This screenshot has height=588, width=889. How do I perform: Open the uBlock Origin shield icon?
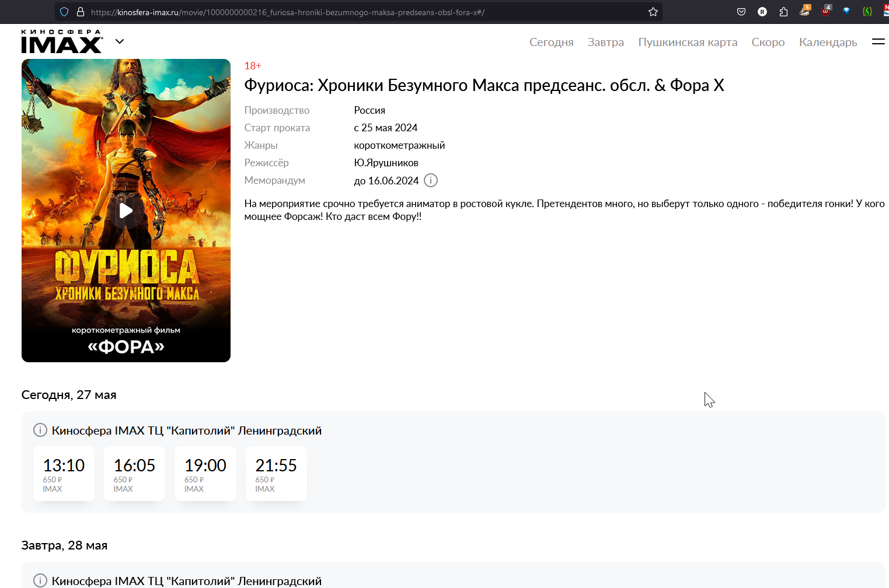coord(826,11)
